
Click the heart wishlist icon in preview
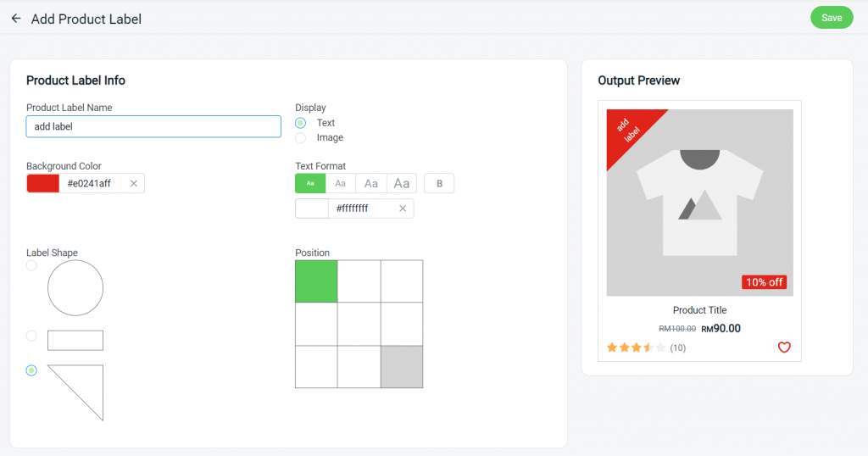pyautogui.click(x=784, y=348)
